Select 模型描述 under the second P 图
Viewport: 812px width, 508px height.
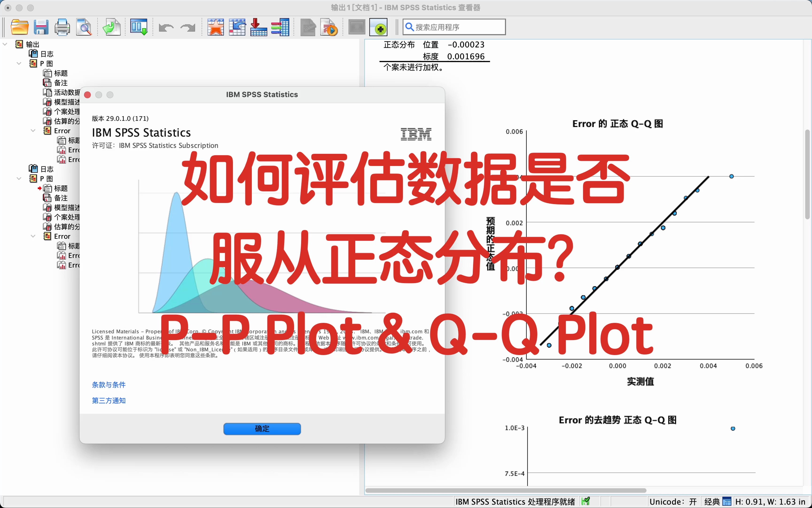coord(61,207)
